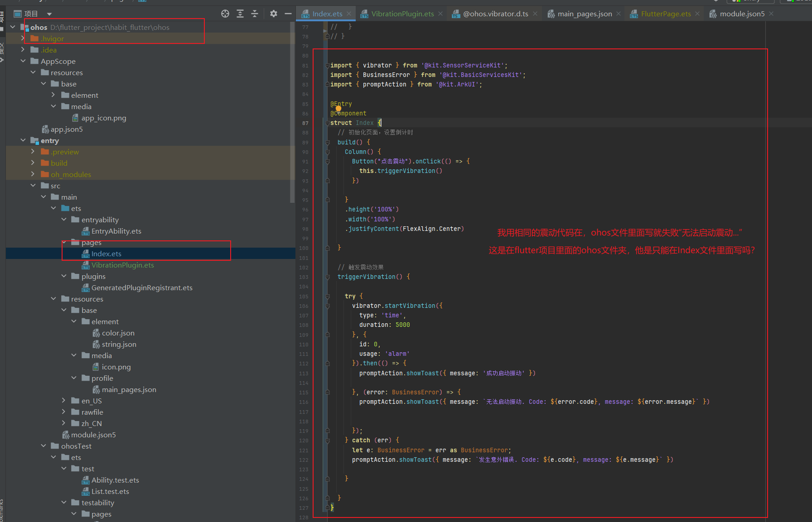This screenshot has width=812, height=522.
Task: Collapse the AppScope folder
Action: [23, 61]
